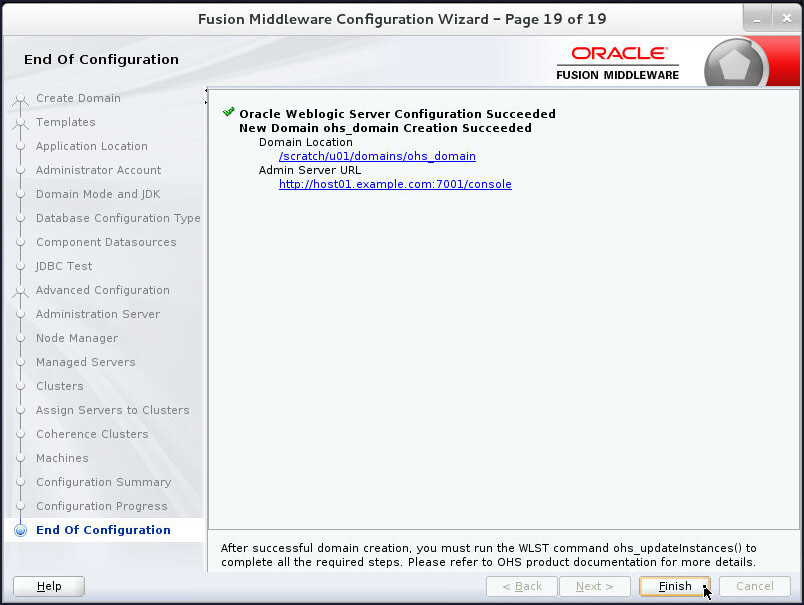Select the Templates step indicator icon
The width and height of the screenshot is (804, 605).
[22, 122]
